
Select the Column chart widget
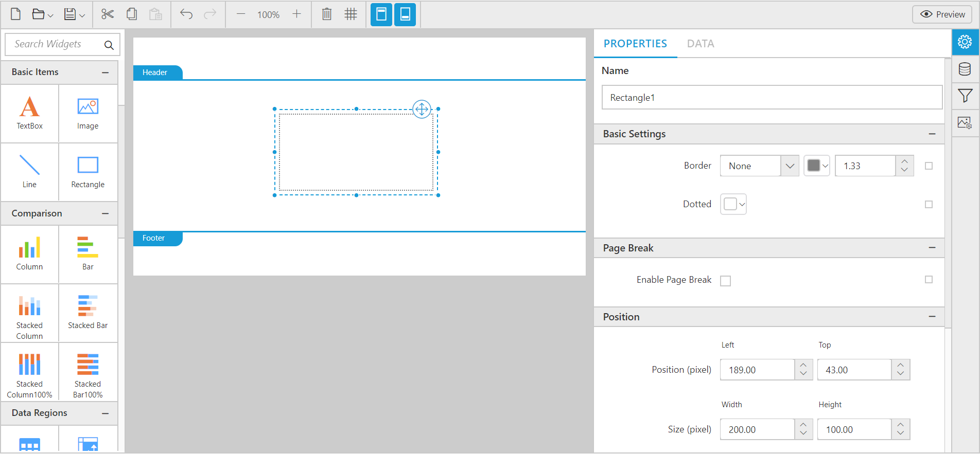30,255
